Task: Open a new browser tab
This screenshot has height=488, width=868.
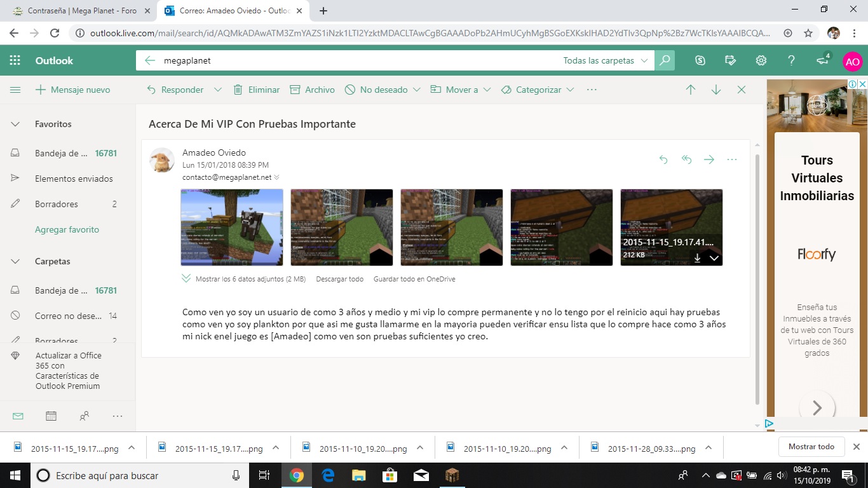Action: click(323, 11)
